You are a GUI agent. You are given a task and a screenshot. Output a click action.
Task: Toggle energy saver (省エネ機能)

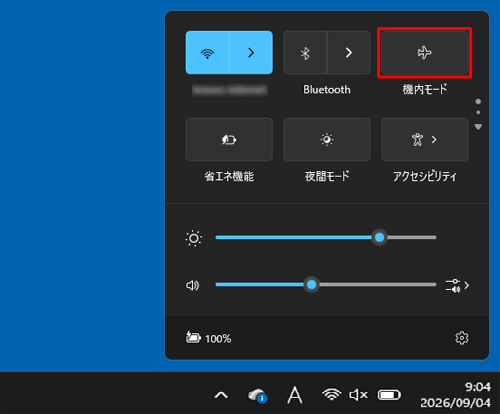point(229,139)
